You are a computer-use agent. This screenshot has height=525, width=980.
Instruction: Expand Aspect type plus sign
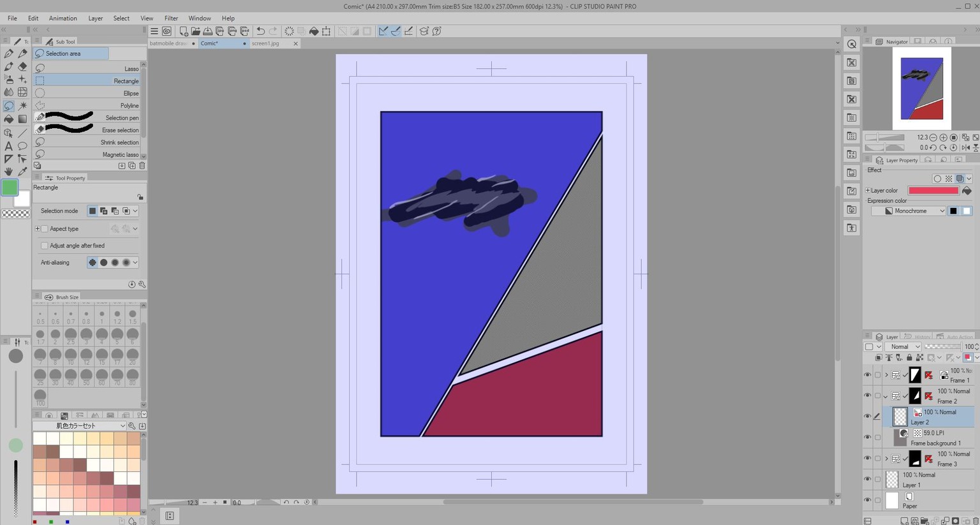tap(37, 228)
